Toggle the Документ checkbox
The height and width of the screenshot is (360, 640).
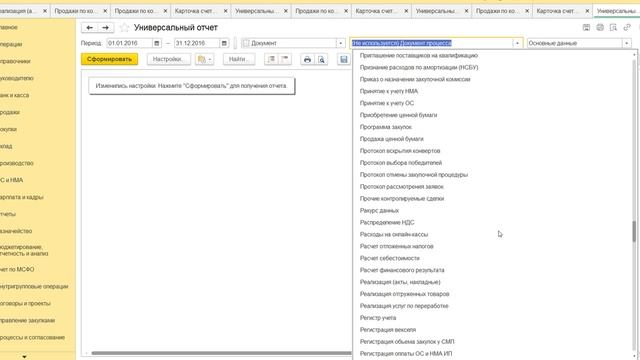(x=246, y=43)
